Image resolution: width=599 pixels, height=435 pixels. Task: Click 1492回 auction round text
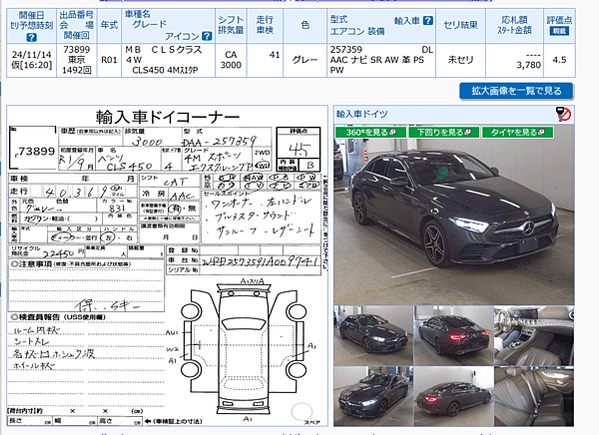tap(76, 70)
